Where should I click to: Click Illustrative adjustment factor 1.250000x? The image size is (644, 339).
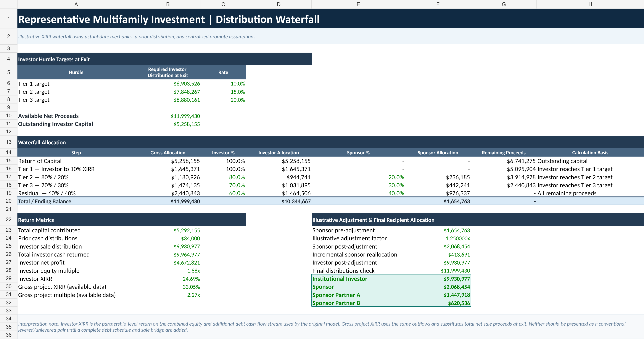457,238
